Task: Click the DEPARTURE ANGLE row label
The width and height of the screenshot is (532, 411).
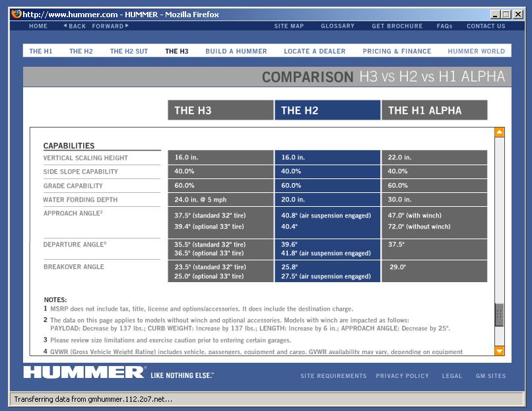Action: (75, 244)
